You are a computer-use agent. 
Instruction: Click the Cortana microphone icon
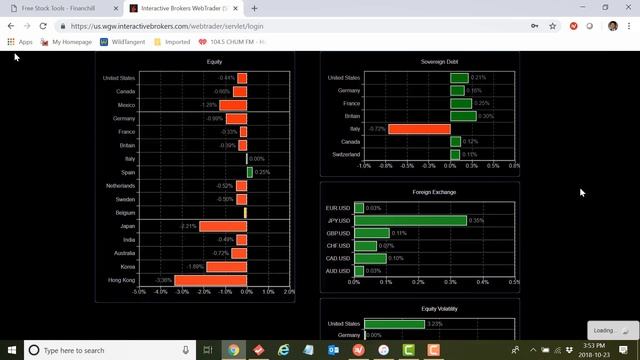tap(186, 350)
